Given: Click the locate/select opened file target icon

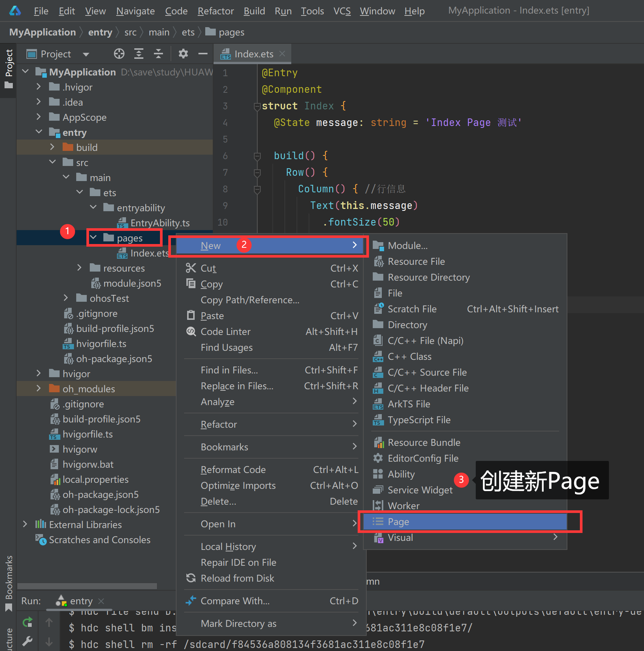Looking at the screenshot, I should (x=119, y=54).
